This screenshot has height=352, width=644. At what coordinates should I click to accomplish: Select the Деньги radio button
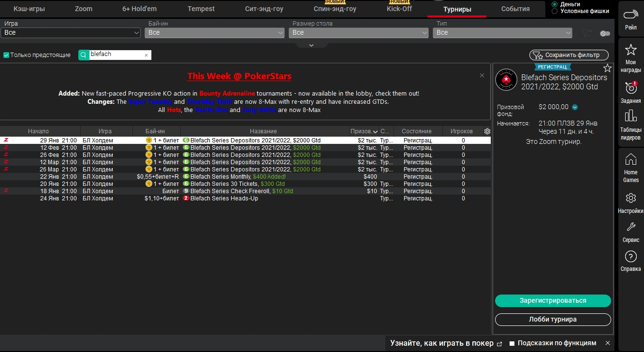[x=555, y=4]
